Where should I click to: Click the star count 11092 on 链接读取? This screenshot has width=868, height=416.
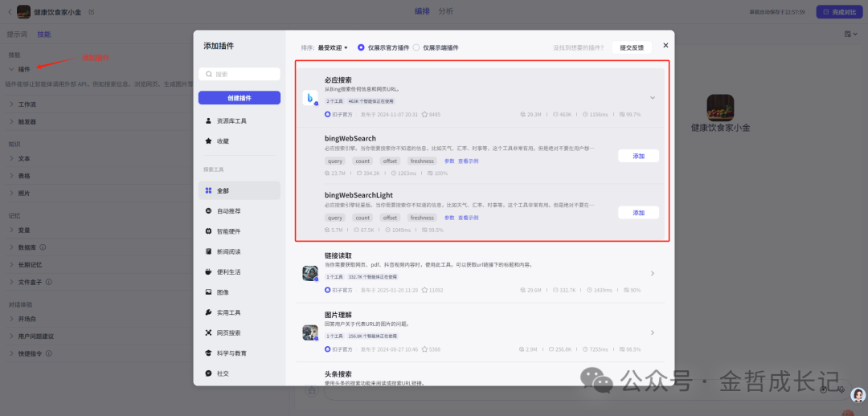point(432,290)
